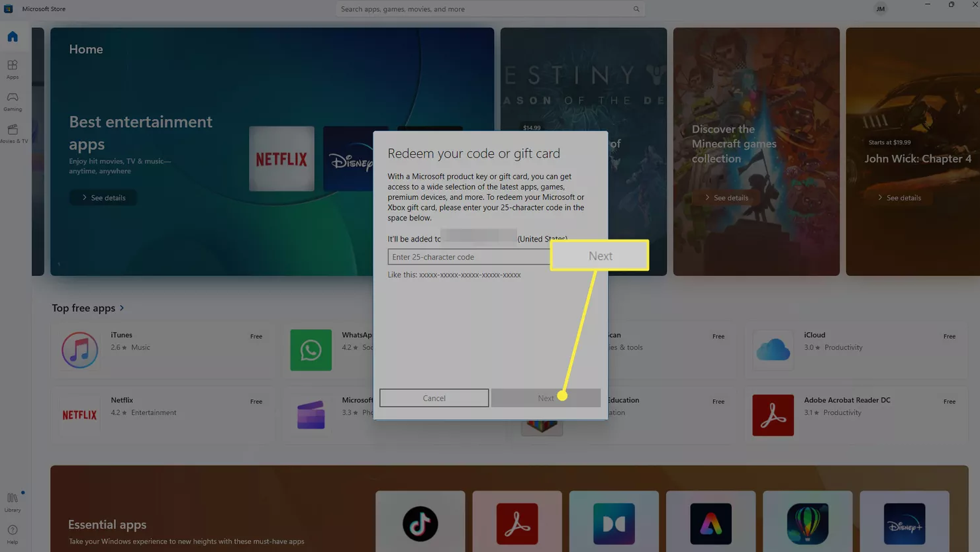Open Movies & TV in sidebar
Screen dimensions: 980x552
[x=13, y=133]
